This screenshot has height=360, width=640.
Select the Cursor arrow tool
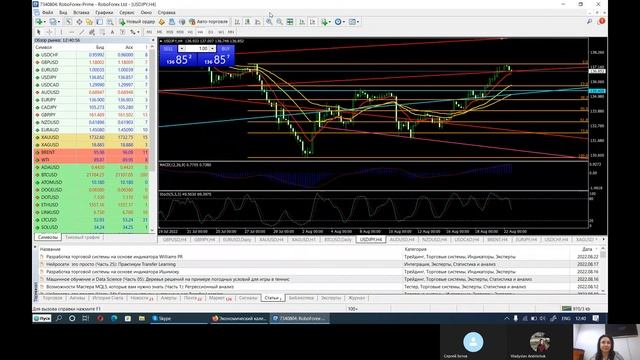pos(38,32)
